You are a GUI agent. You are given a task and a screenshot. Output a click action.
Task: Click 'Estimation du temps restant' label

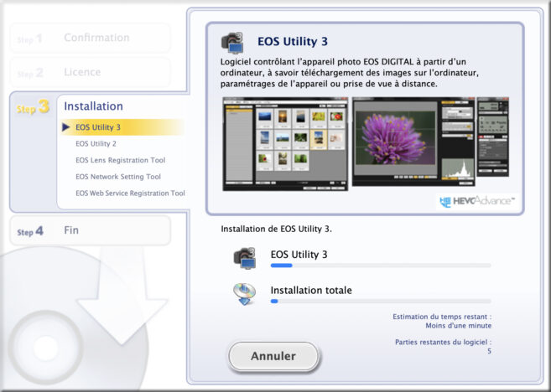click(x=442, y=317)
